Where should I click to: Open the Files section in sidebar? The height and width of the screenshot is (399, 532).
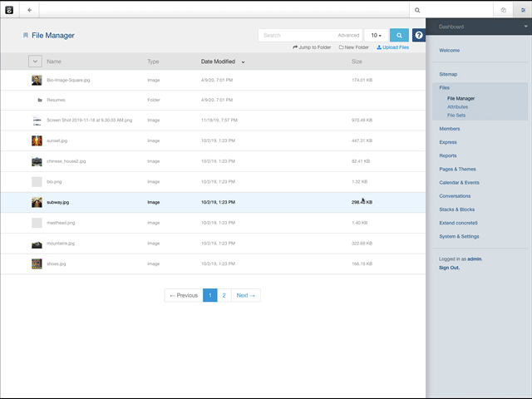pos(444,87)
